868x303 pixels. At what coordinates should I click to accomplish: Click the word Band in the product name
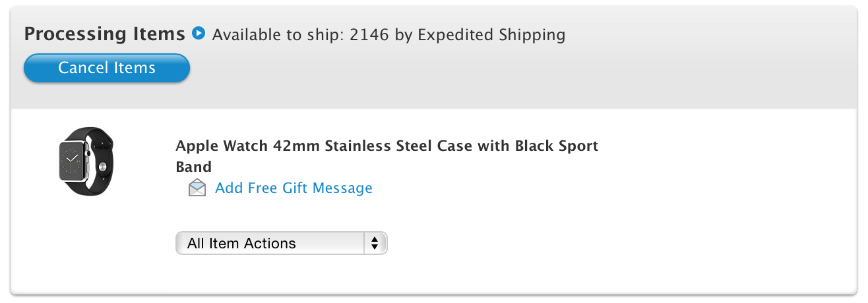pos(194,167)
